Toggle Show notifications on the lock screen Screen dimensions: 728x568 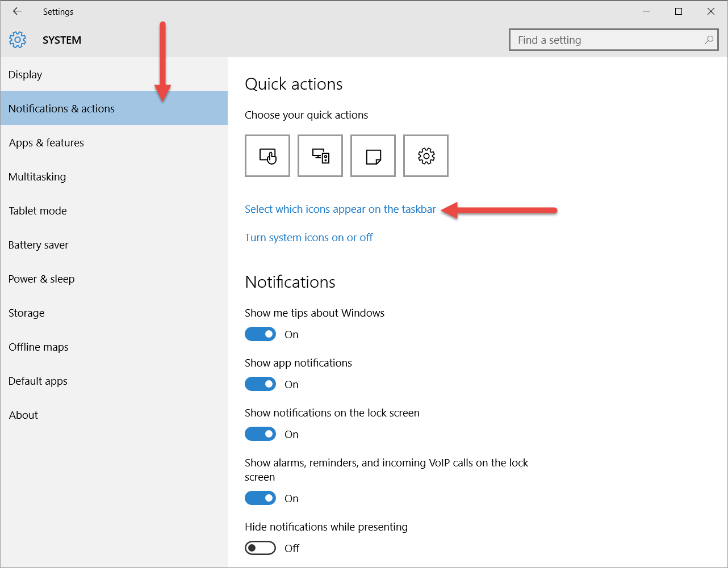tap(260, 434)
